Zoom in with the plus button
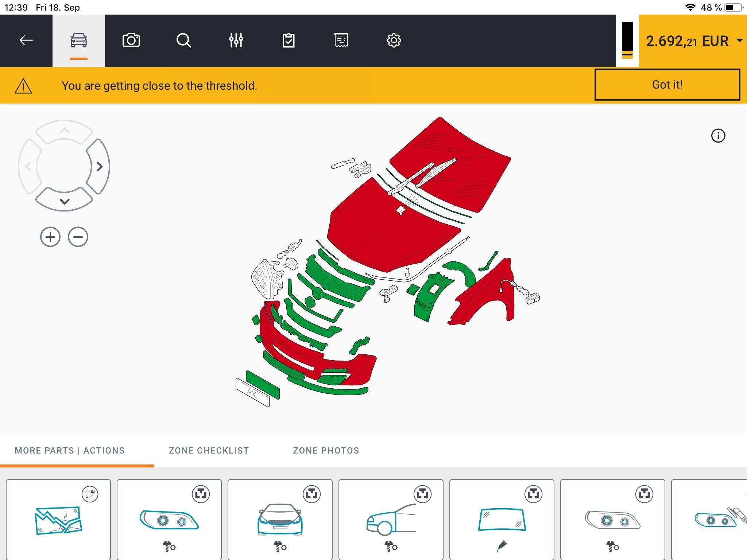This screenshot has height=560, width=747. (50, 237)
